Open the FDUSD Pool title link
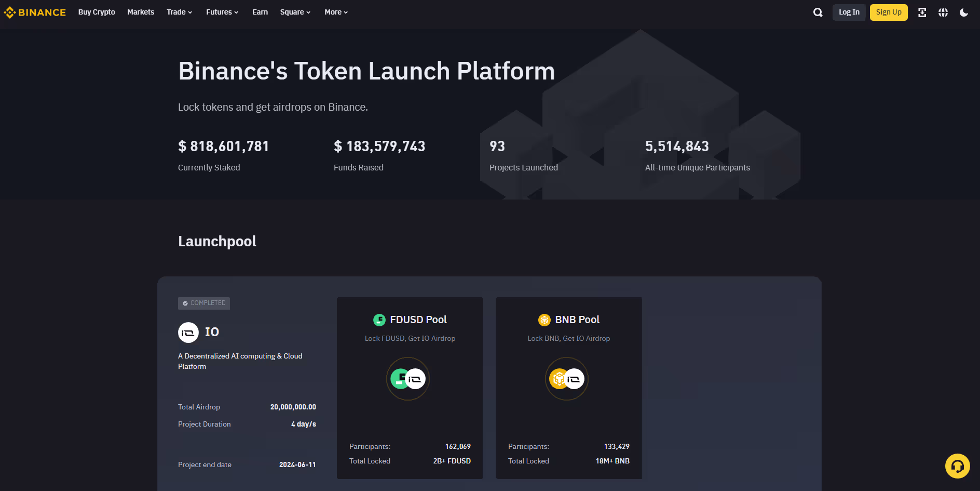The width and height of the screenshot is (980, 491). [418, 320]
